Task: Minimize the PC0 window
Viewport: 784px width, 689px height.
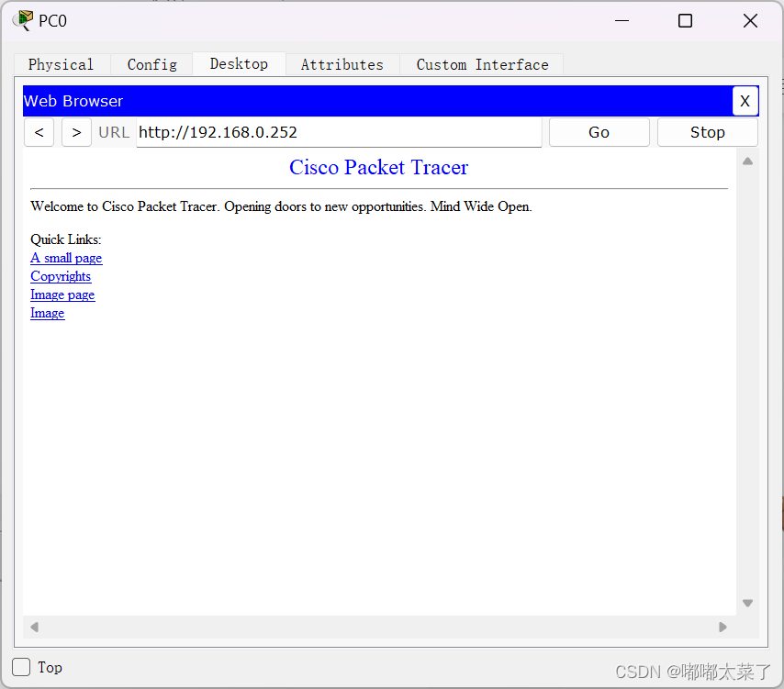Action: (x=622, y=20)
